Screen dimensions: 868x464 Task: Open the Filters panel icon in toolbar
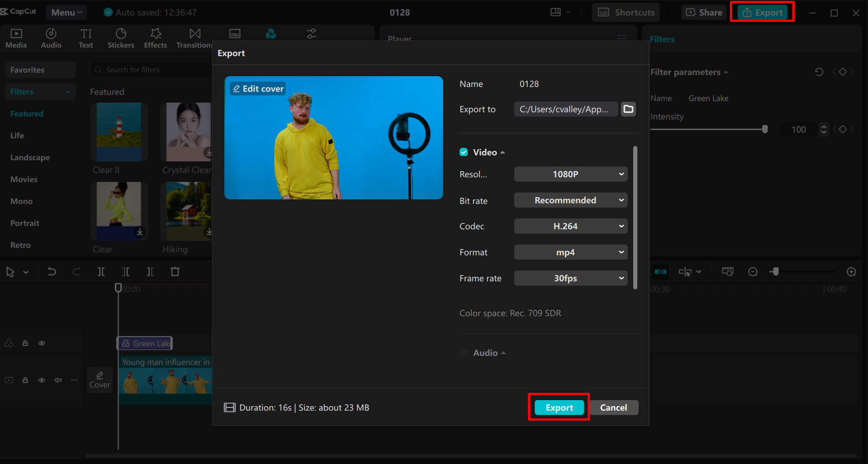pyautogui.click(x=271, y=34)
